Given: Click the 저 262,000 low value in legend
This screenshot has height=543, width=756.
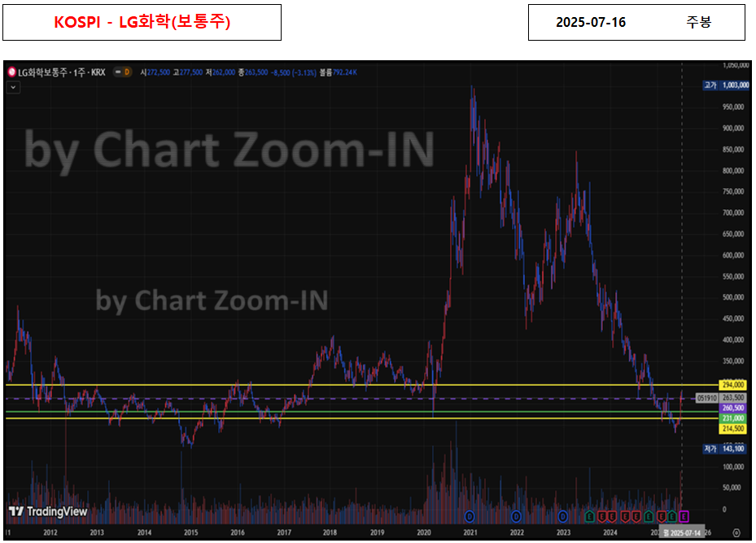Looking at the screenshot, I should pos(221,72).
